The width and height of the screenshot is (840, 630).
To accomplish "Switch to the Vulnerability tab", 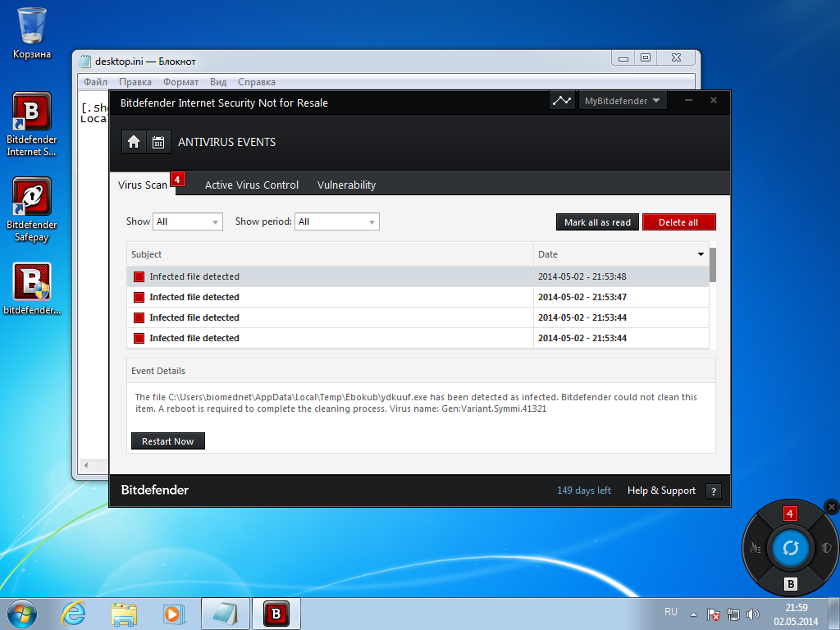I will pos(346,185).
